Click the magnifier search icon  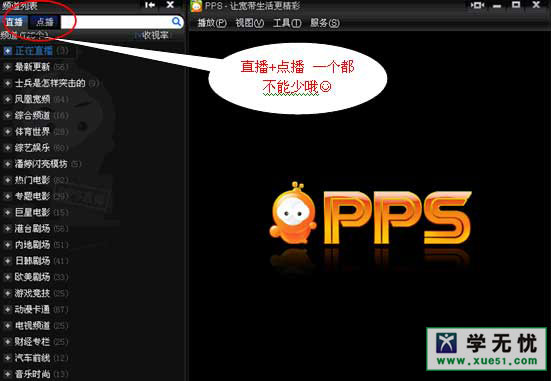pos(177,22)
